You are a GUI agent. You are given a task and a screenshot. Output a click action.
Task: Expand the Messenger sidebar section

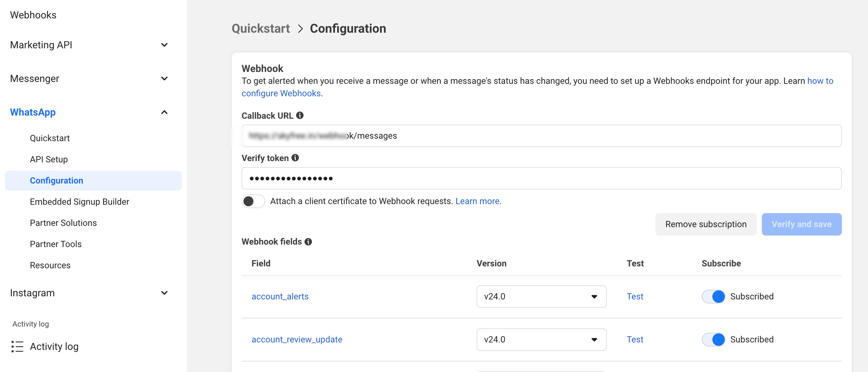(164, 79)
